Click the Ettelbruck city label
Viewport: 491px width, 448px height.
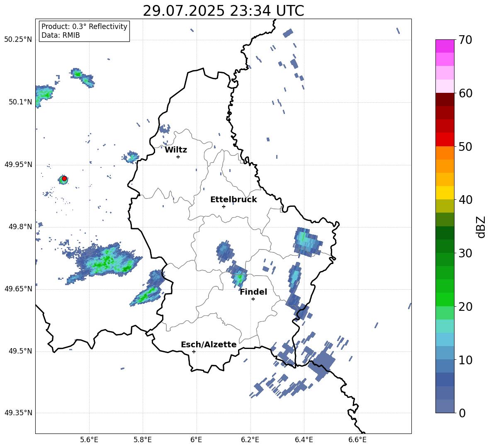click(x=233, y=200)
